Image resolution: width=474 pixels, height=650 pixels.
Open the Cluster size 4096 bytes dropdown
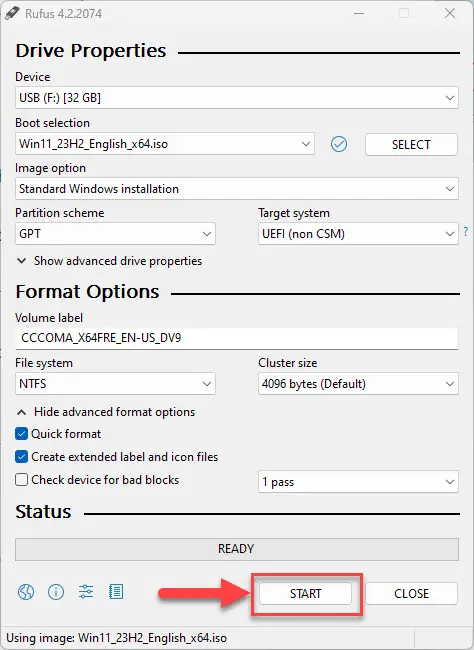(x=358, y=384)
